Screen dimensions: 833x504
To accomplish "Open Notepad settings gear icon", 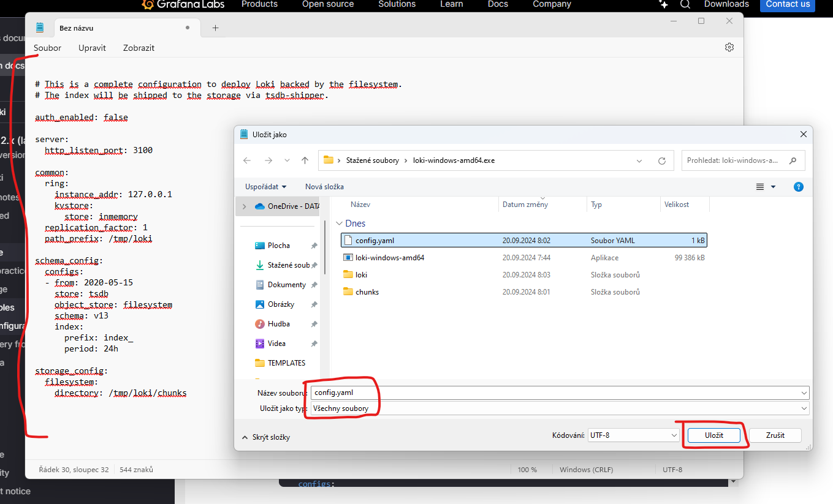I will click(729, 48).
